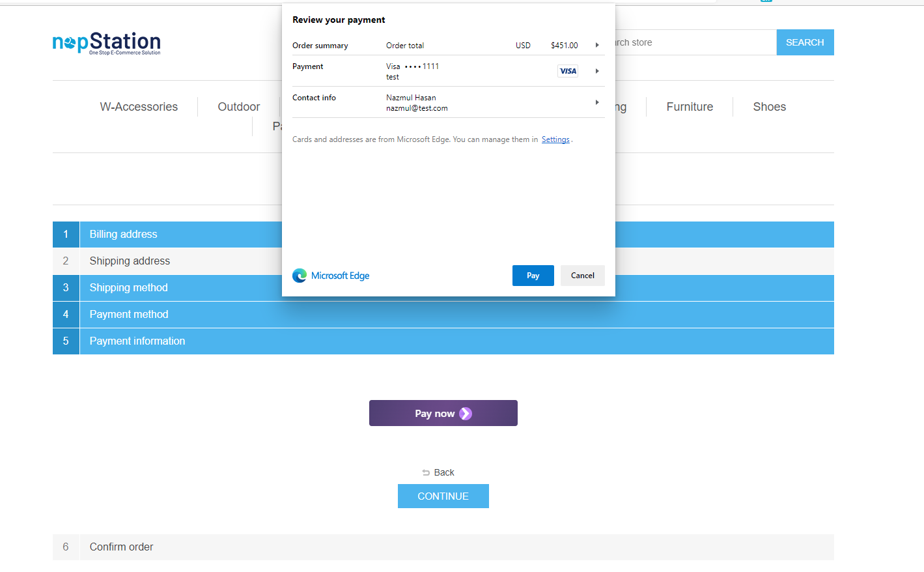Select the Payment method step
The image size is (924, 572).
(443, 315)
